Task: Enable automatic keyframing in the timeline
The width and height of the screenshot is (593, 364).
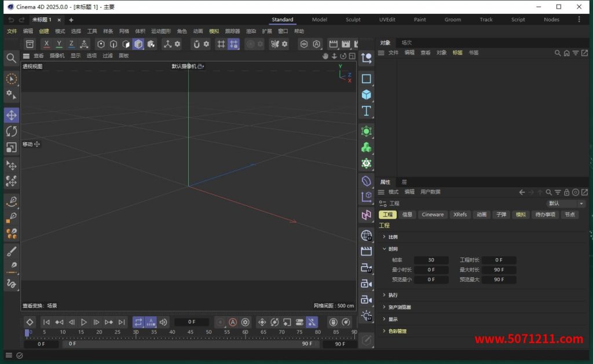Action: point(233,322)
